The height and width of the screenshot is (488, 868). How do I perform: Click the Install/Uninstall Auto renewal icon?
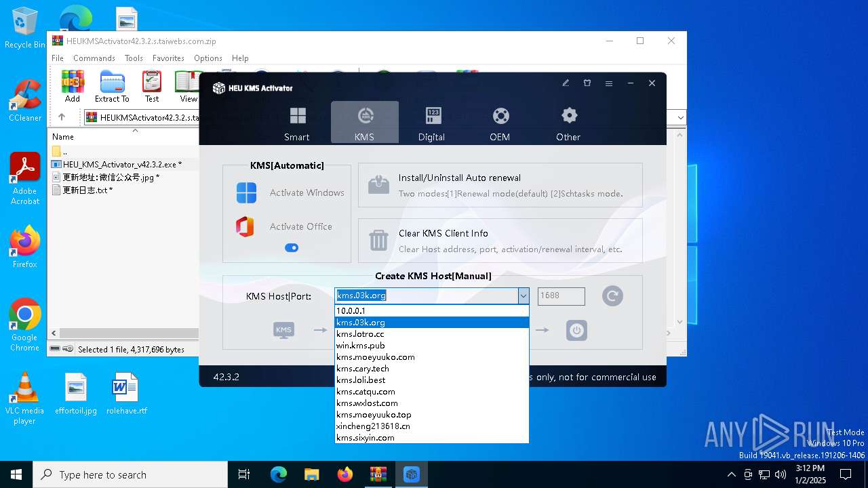[378, 184]
